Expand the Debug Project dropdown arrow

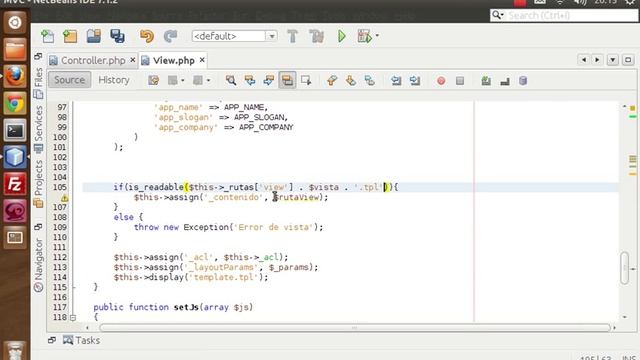pyautogui.click(x=377, y=36)
